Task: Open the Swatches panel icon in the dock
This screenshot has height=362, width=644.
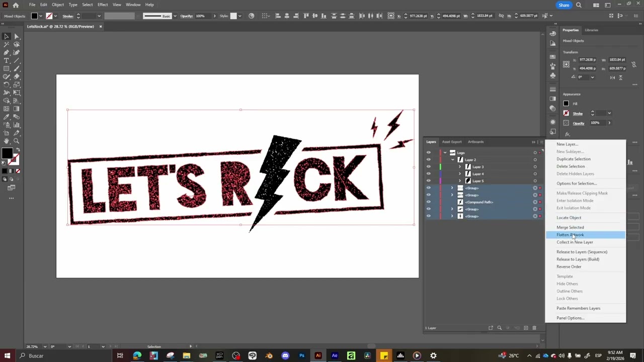Action: coord(553,57)
